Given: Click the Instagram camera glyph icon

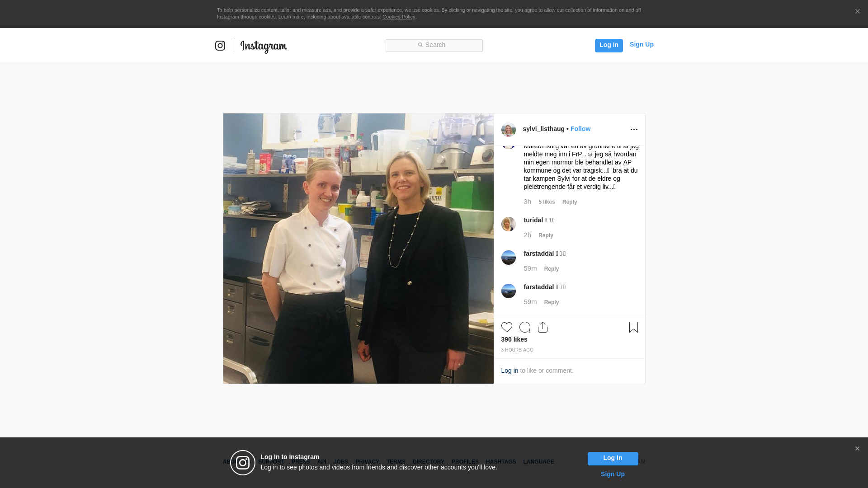Looking at the screenshot, I should (x=220, y=46).
